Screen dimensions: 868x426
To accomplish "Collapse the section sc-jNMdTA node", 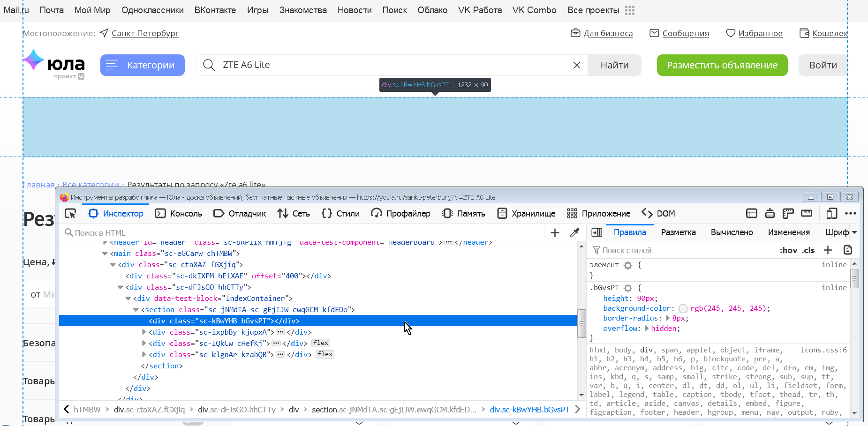I will click(x=136, y=309).
